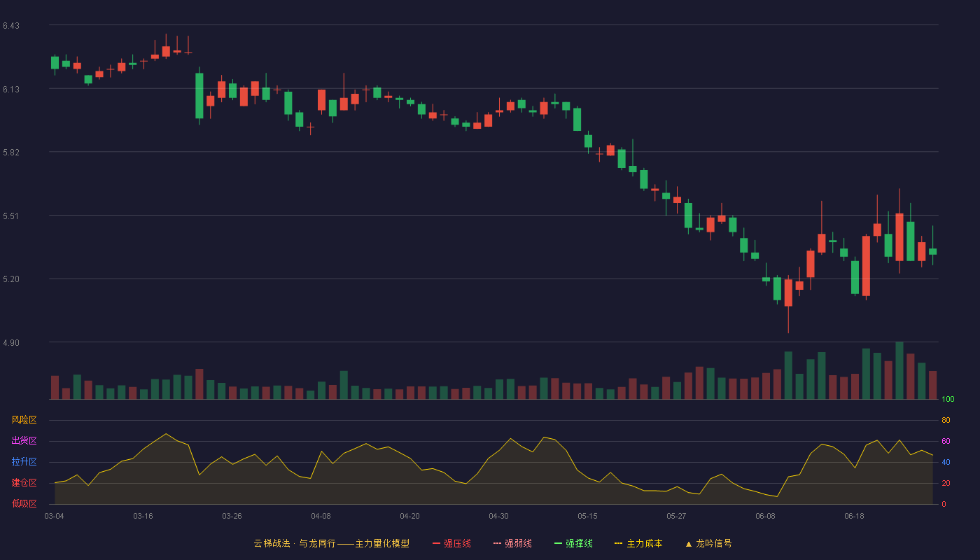
Task: Click the 04-30 date axis label
Action: click(498, 516)
